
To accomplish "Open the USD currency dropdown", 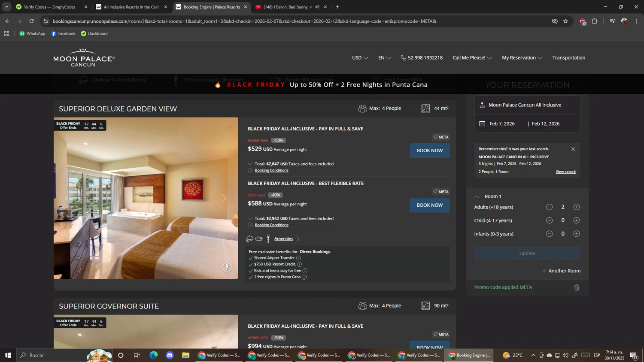I will (360, 58).
